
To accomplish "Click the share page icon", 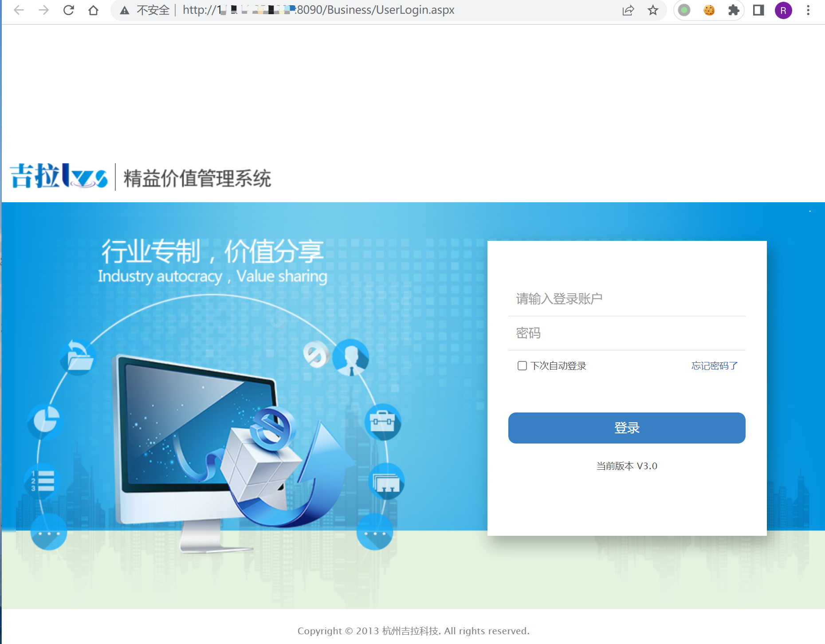I will pyautogui.click(x=628, y=10).
